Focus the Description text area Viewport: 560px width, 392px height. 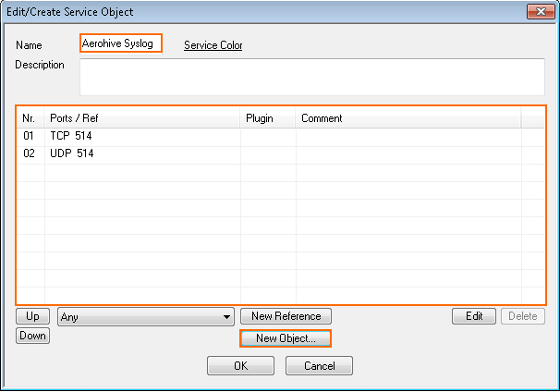click(312, 77)
